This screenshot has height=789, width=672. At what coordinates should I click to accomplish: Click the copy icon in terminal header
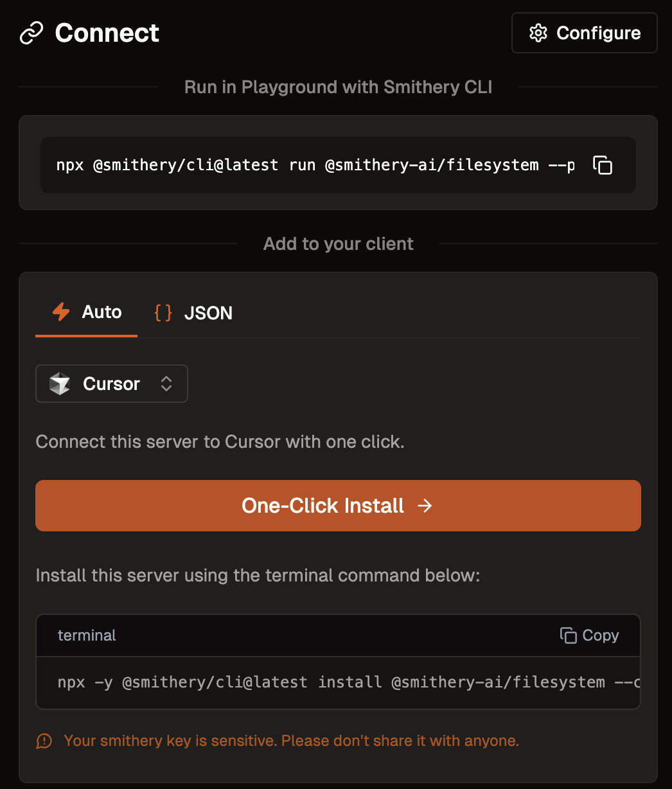pyautogui.click(x=569, y=635)
